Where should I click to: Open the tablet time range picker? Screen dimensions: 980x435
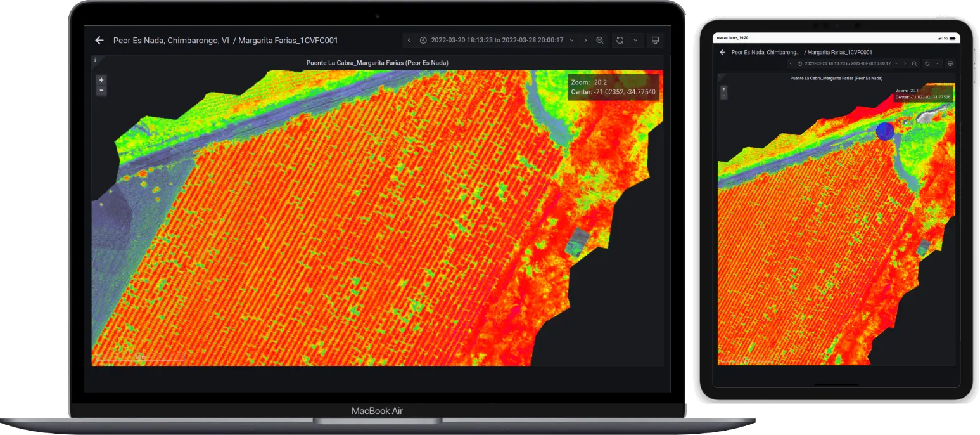pyautogui.click(x=848, y=63)
